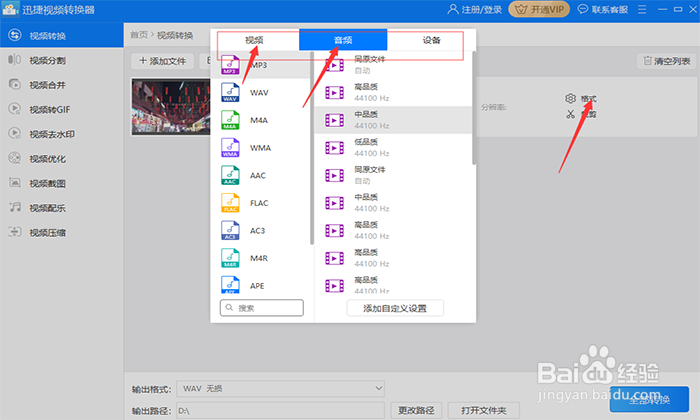700x420 pixels.
Task: Click 更改路径 button
Action: coord(416,410)
